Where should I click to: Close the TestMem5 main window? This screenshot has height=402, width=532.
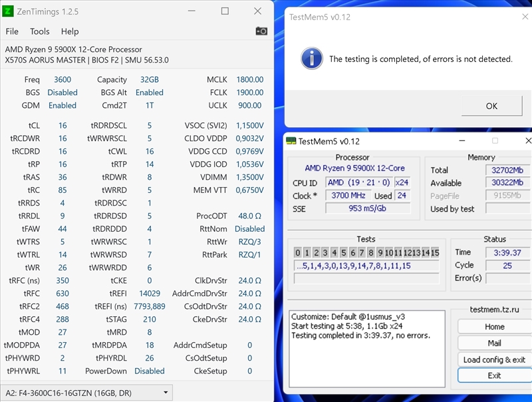527,141
